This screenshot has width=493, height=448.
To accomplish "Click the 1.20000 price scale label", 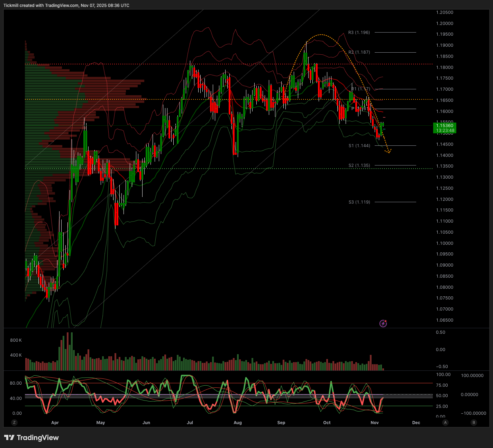I will [445, 24].
